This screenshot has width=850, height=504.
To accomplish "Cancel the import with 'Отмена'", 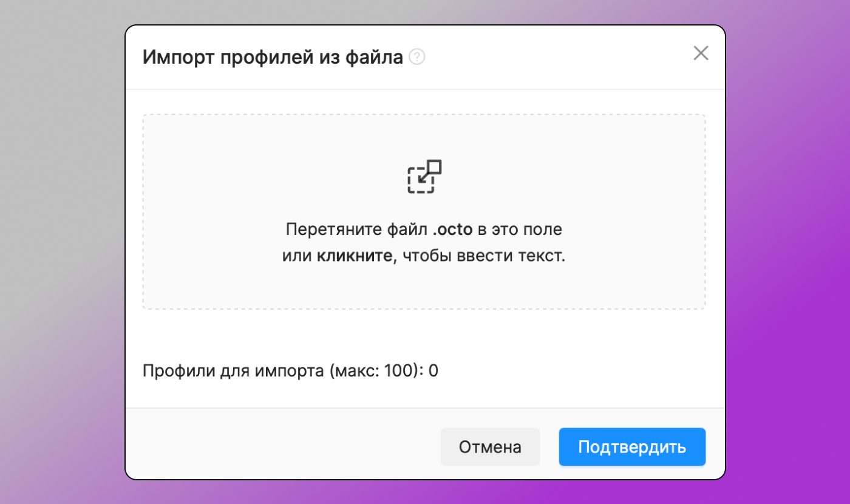I will click(490, 446).
